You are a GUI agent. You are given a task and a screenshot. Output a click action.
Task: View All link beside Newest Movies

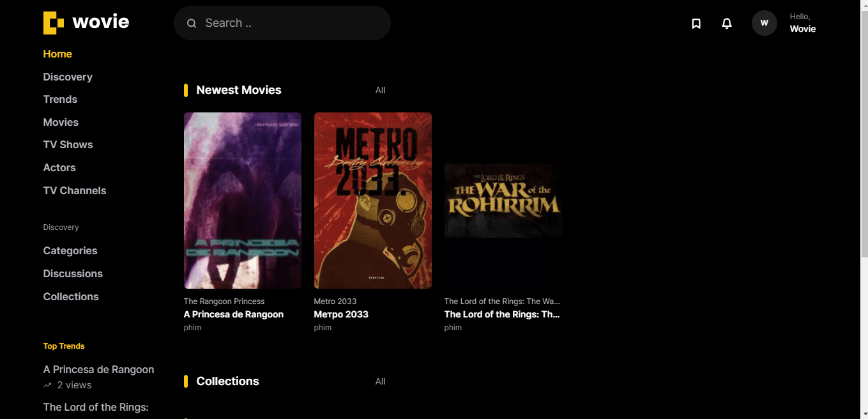pos(380,91)
